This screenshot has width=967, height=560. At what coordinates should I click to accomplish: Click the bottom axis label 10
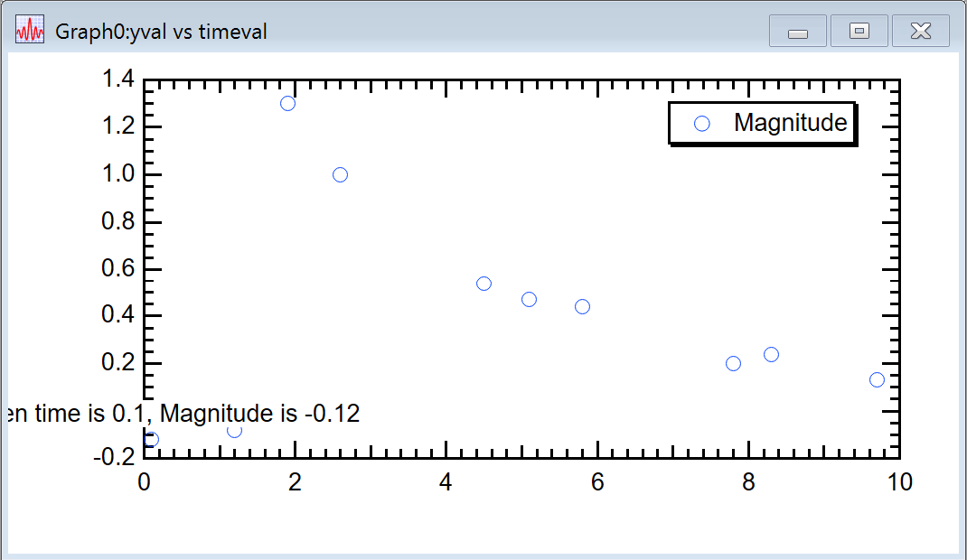point(899,482)
